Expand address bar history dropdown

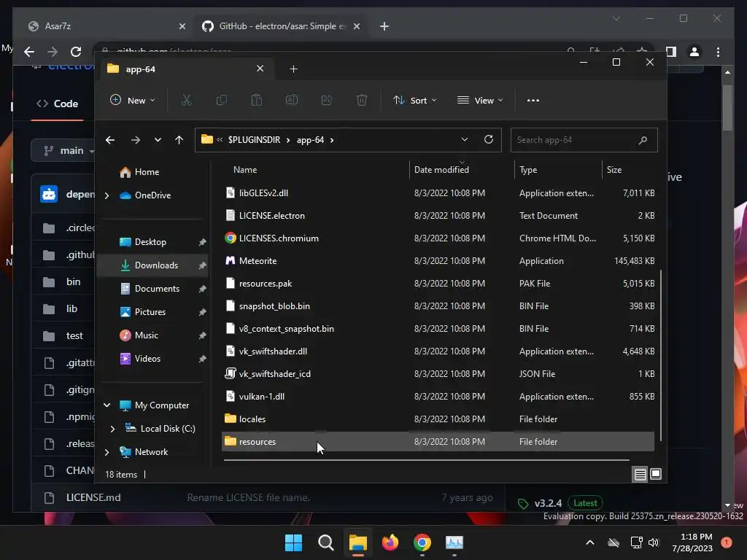pyautogui.click(x=465, y=139)
